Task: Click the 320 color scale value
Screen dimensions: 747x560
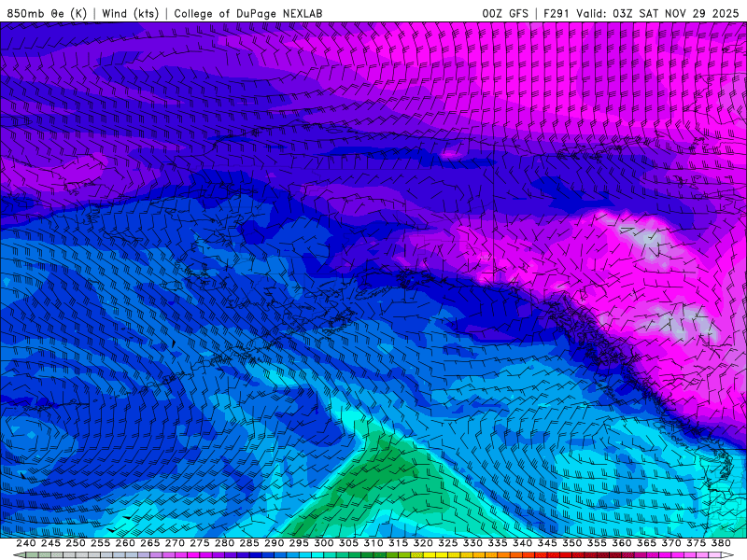Action: pyautogui.click(x=423, y=543)
